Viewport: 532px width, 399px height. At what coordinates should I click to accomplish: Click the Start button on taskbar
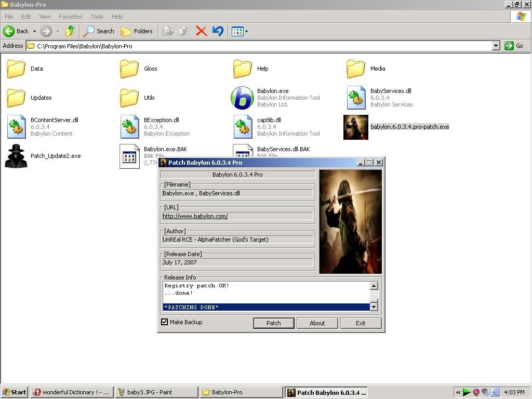click(14, 392)
